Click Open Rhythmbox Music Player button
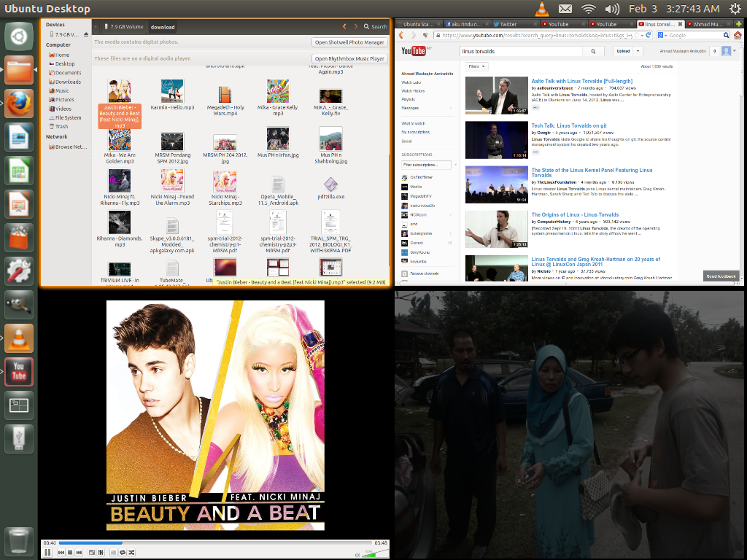 [349, 58]
